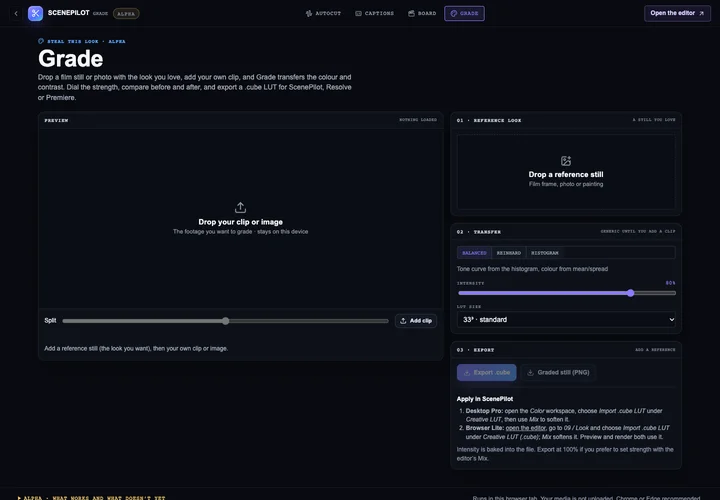Image resolution: width=720 pixels, height=500 pixels.
Task: Click the 'Nothing loaded' status text
Action: click(x=418, y=120)
